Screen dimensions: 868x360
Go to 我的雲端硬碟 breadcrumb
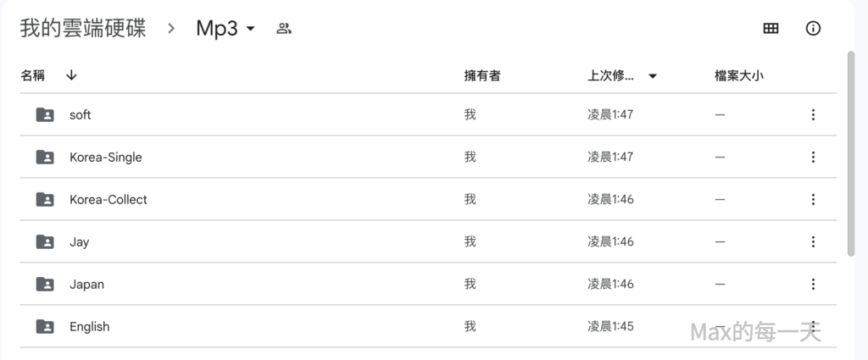pos(83,29)
